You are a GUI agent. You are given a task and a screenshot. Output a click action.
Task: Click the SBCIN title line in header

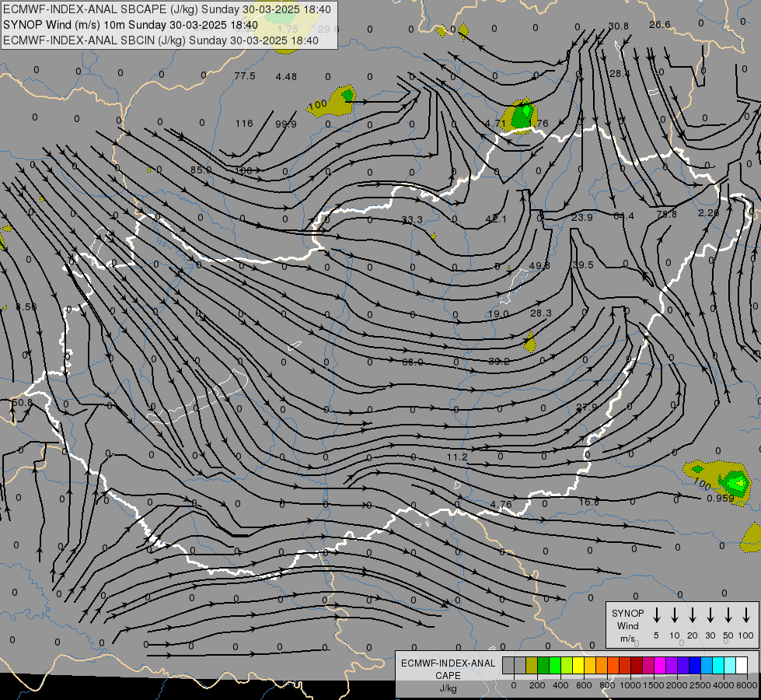coord(161,40)
